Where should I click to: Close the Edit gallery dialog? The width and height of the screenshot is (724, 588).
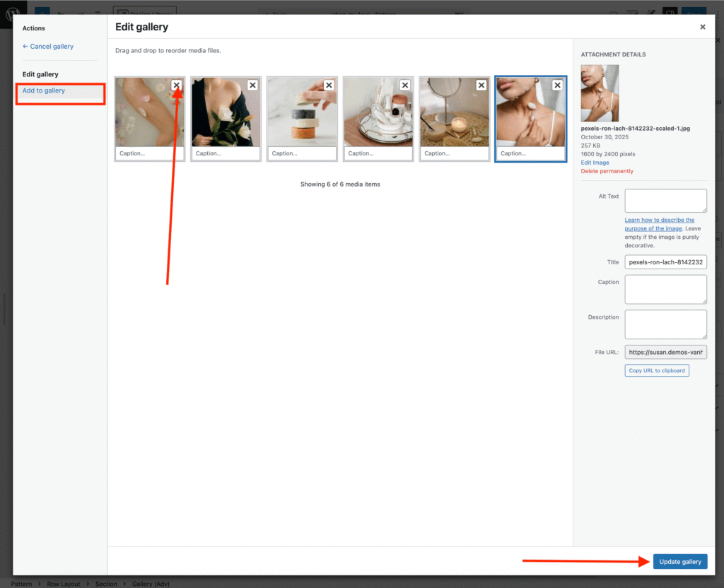point(702,27)
